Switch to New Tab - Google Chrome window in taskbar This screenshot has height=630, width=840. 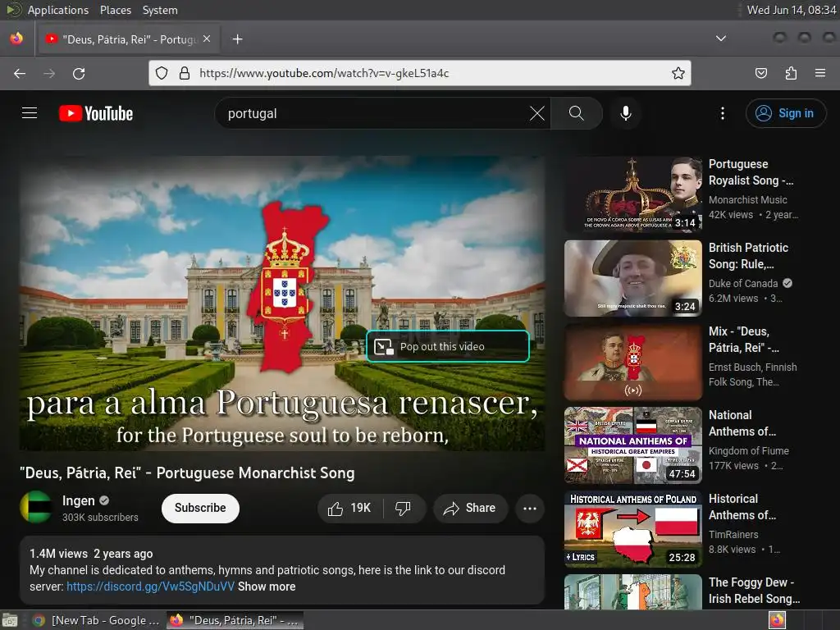[97, 620]
